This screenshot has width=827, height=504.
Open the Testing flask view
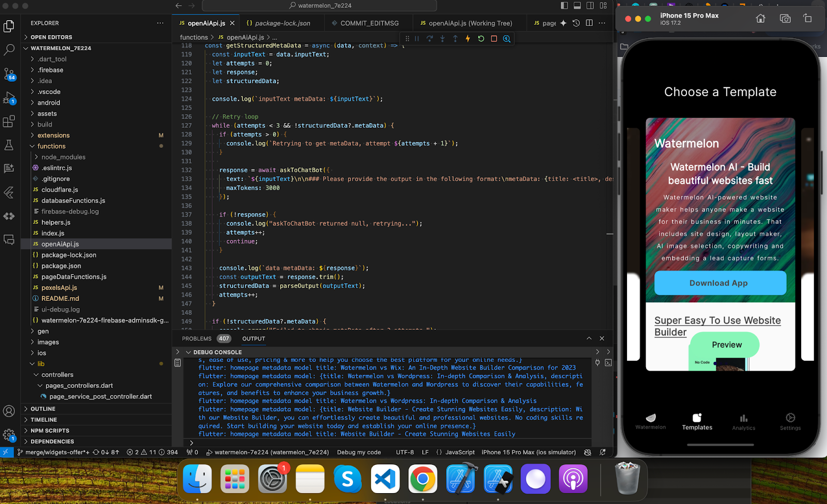(x=9, y=145)
